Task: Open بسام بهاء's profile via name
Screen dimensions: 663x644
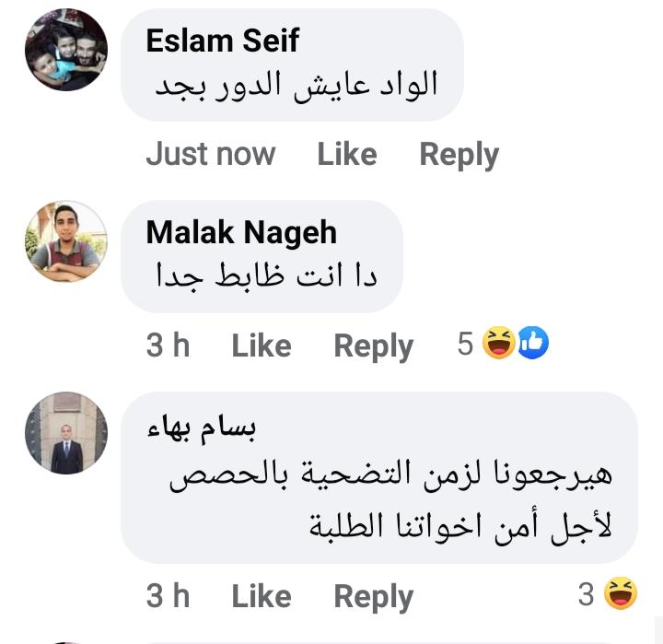Action: coord(202,427)
